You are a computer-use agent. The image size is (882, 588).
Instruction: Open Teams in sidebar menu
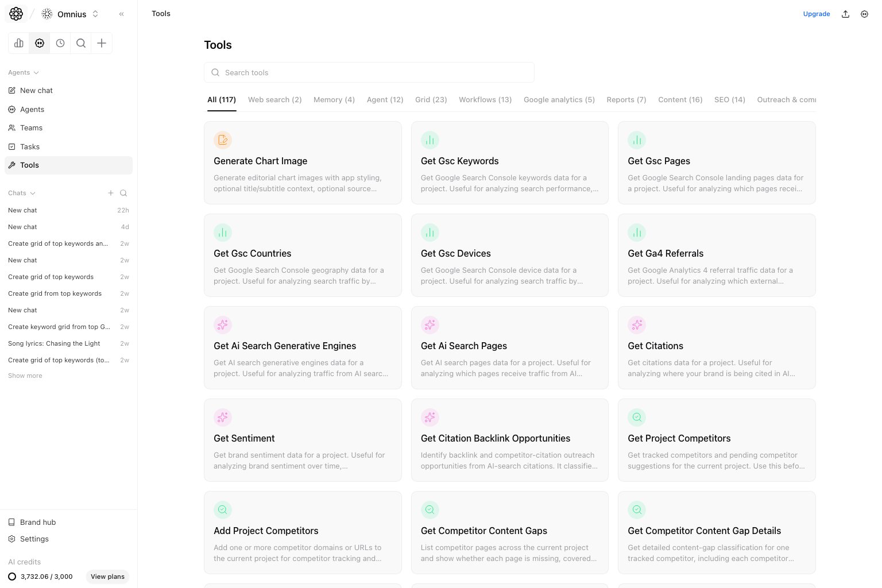68,128
